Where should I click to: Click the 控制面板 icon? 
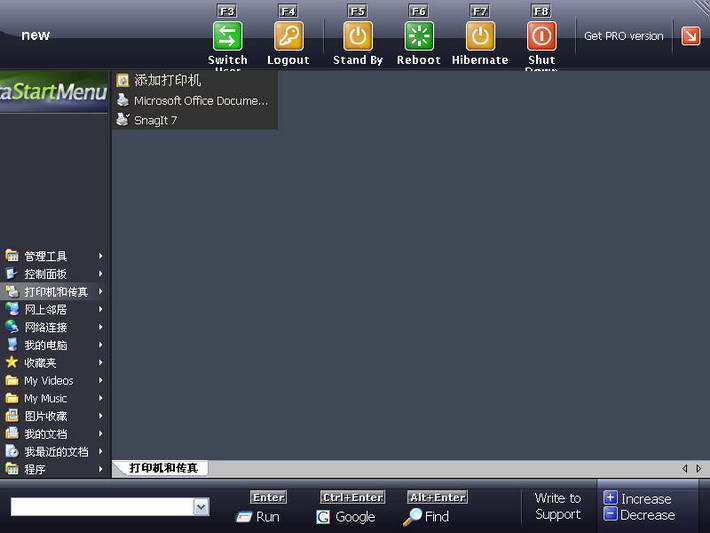[12, 274]
